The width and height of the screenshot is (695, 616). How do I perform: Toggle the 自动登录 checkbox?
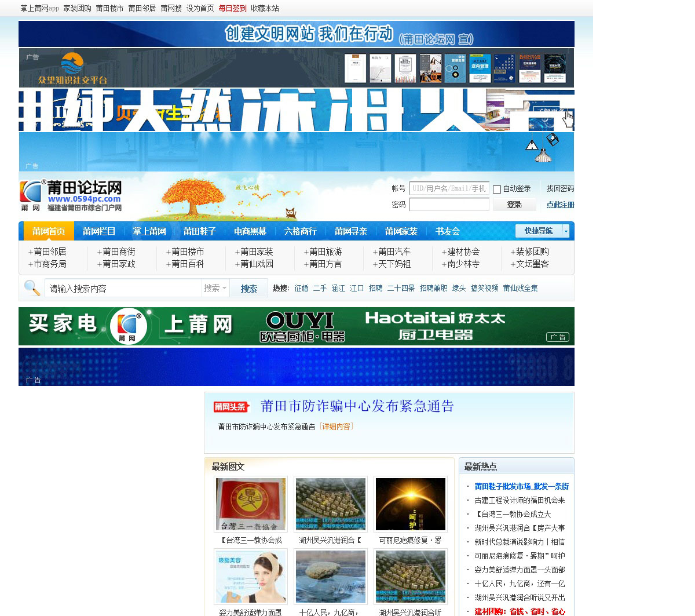(x=497, y=189)
